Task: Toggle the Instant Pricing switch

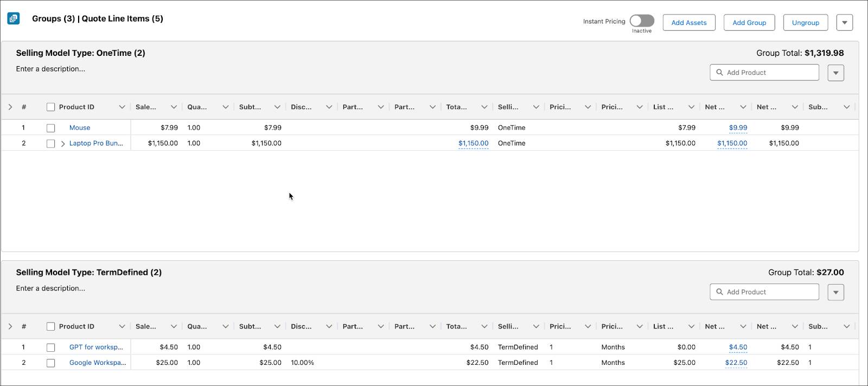Action: [x=642, y=21]
